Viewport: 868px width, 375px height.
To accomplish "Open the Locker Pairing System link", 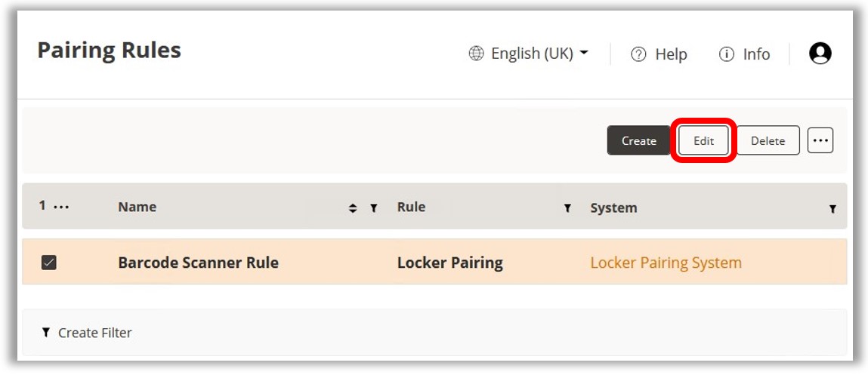I will [666, 263].
